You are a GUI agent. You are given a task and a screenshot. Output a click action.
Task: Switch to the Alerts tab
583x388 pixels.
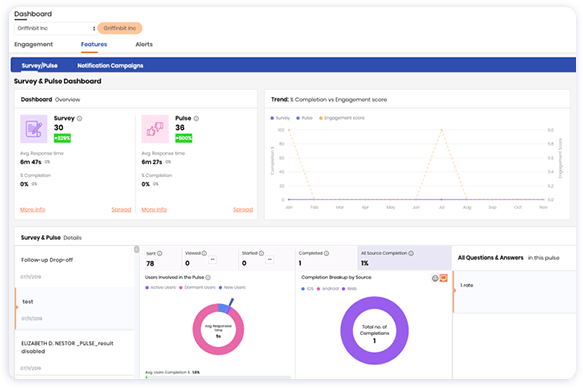click(144, 44)
